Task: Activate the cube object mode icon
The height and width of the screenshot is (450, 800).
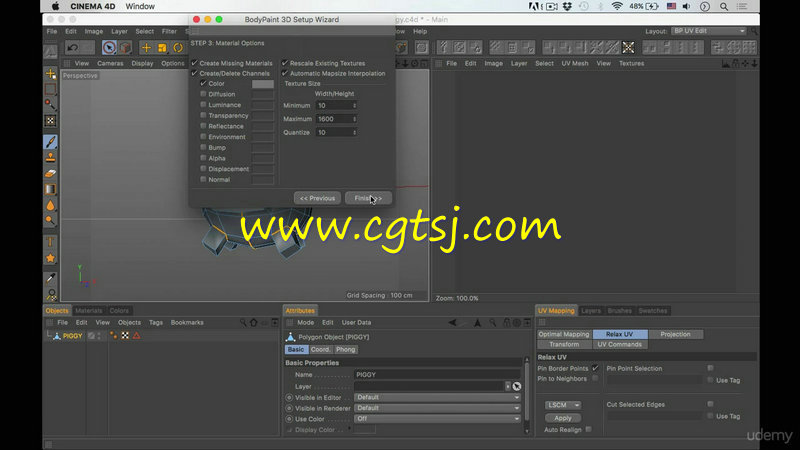Action: point(126,47)
